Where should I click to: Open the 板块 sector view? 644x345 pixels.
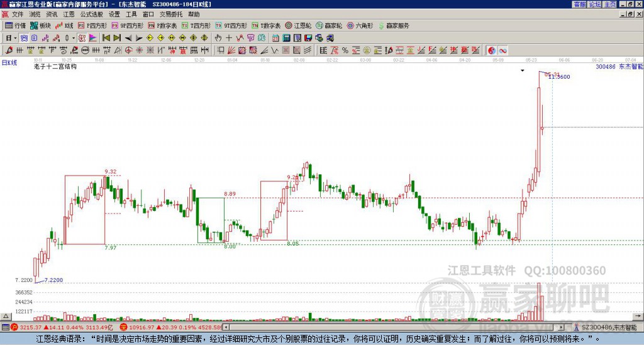pos(40,25)
